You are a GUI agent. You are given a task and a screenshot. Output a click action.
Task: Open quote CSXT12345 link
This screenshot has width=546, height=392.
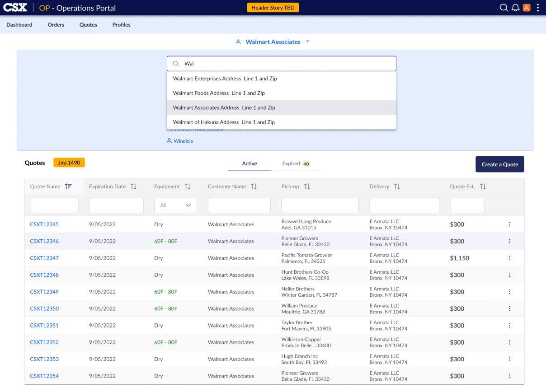44,224
